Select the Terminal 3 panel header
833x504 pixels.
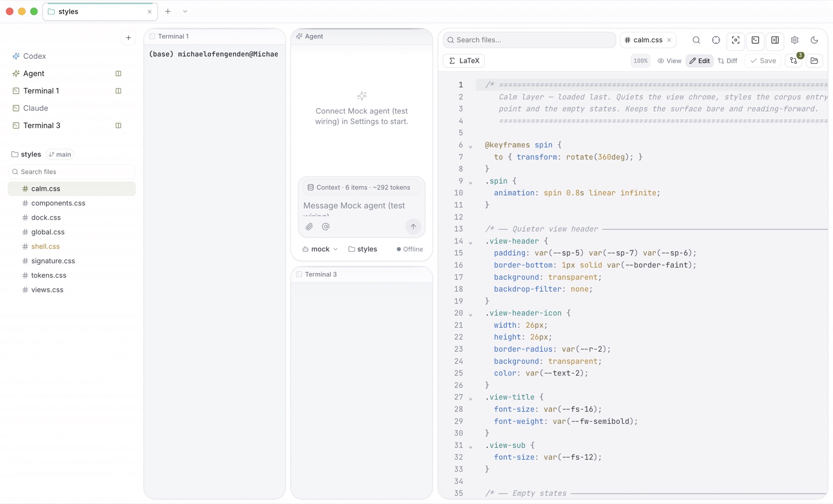coord(361,275)
